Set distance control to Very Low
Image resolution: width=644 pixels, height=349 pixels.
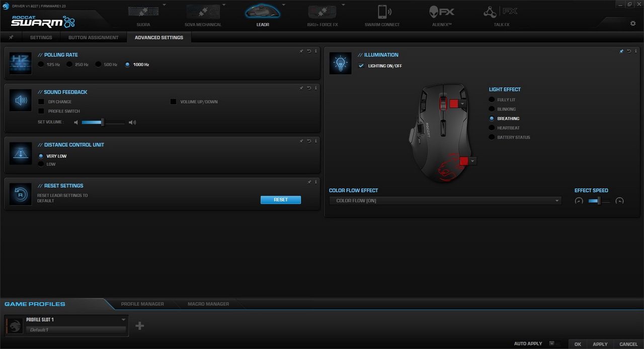(41, 156)
